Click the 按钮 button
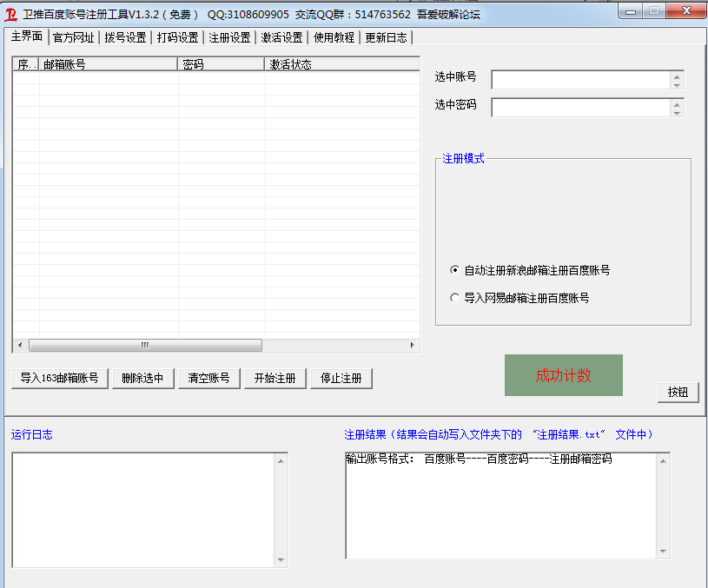708x588 pixels. click(x=678, y=392)
